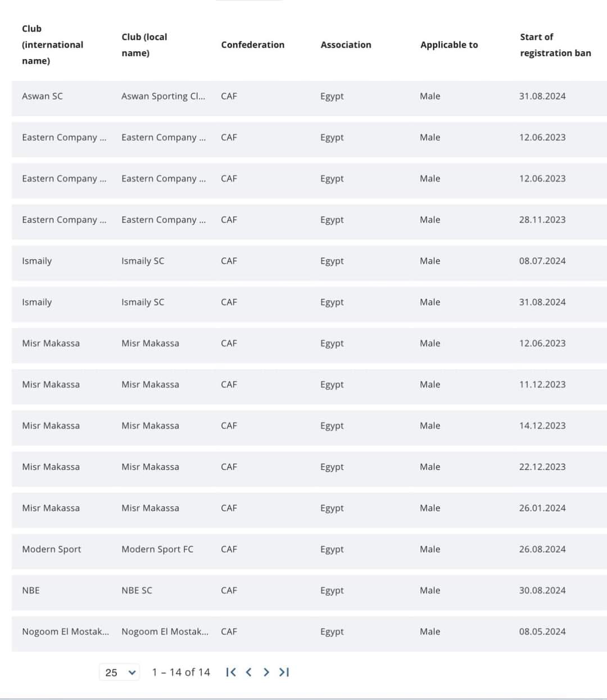Go to next page arrow
Screen dimensions: 607x700
tap(266, 672)
